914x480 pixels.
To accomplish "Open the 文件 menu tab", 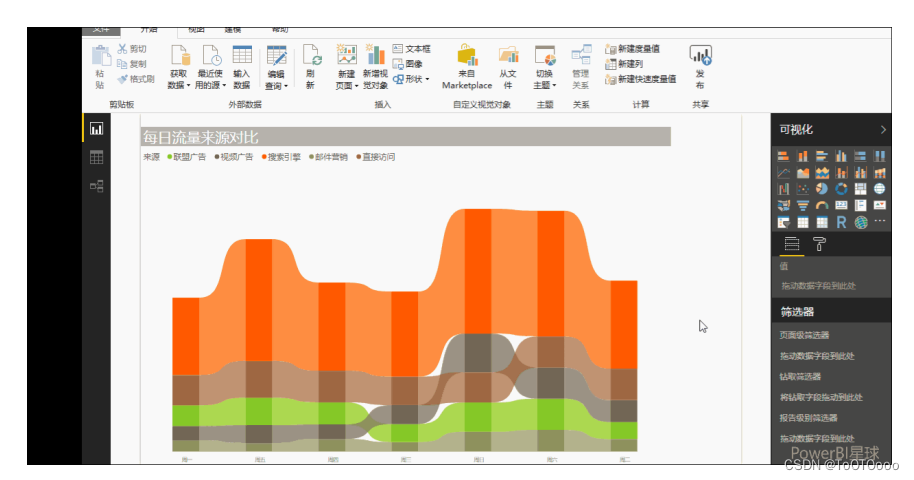I will tap(101, 30).
